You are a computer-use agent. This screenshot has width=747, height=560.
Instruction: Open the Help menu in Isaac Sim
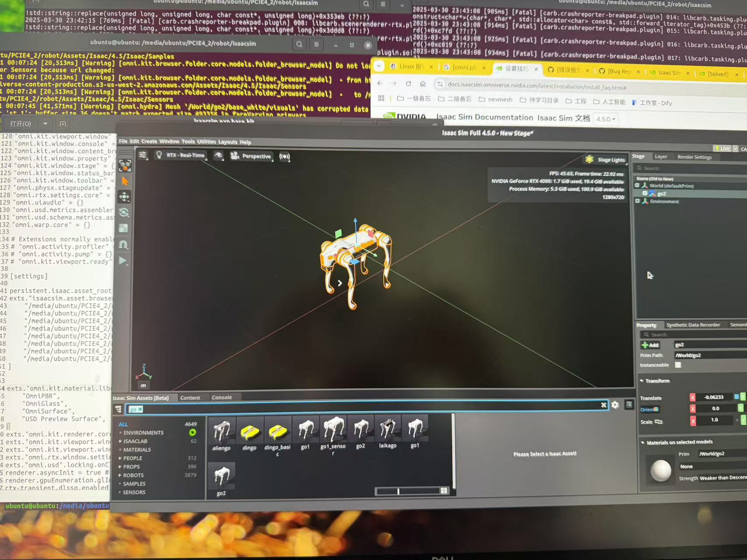(x=245, y=142)
